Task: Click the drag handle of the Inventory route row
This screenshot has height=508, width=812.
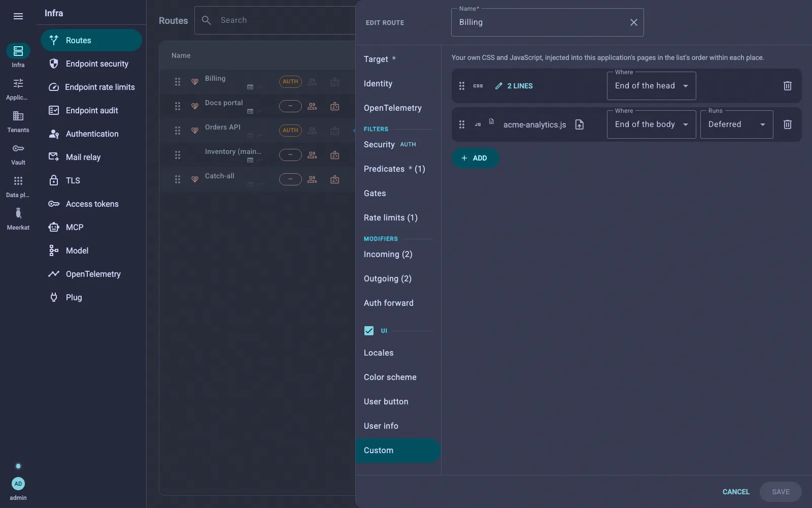Action: tap(178, 155)
